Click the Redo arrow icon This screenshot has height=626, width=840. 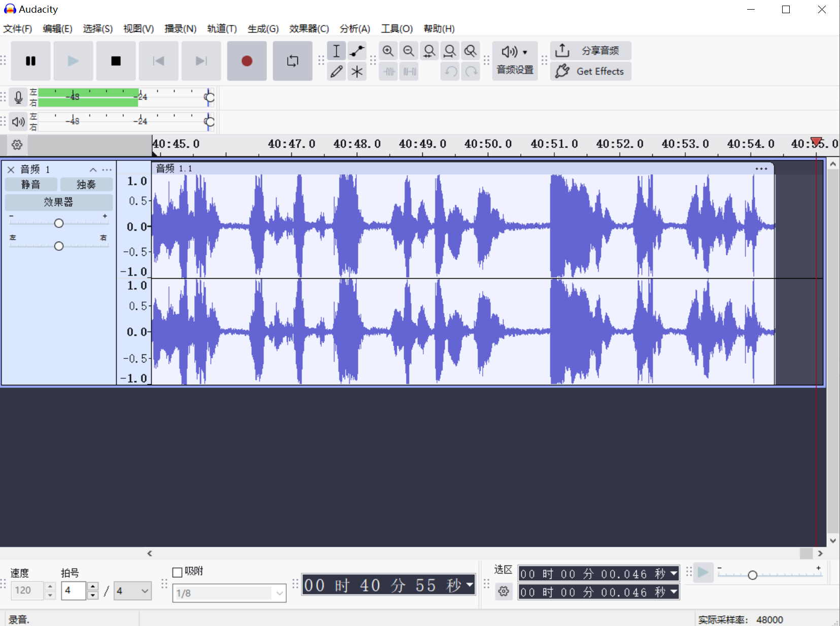pyautogui.click(x=472, y=72)
